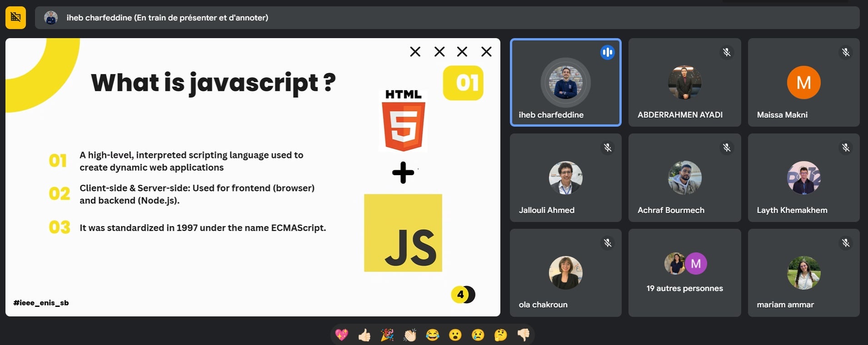
Task: Click the ola chakroun profile picture
Action: pyautogui.click(x=565, y=272)
